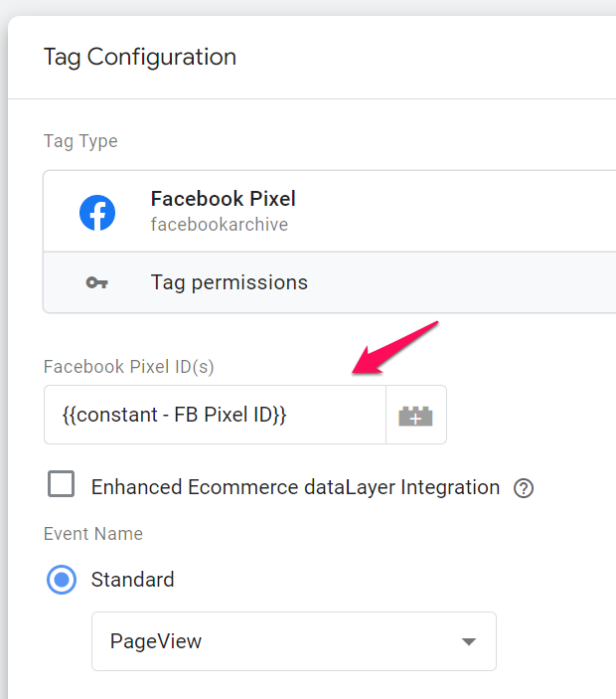Click the Event Name label
The height and width of the screenshot is (699, 616).
92,534
